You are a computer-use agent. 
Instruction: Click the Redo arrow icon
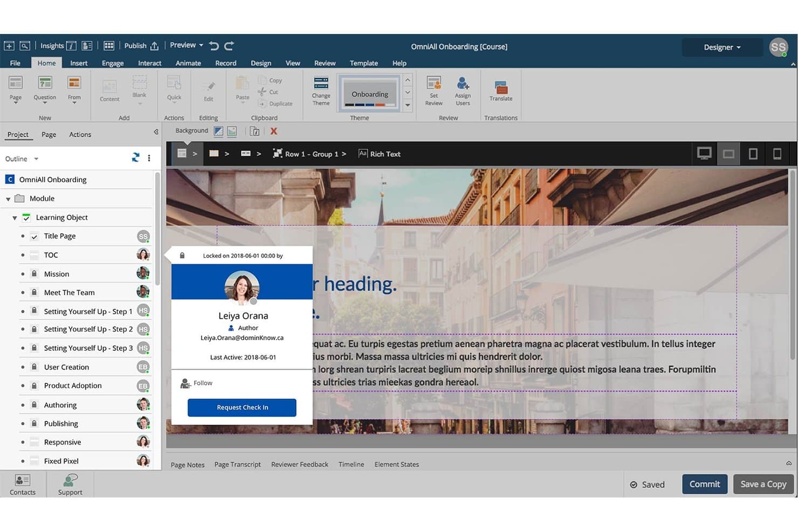(x=229, y=46)
